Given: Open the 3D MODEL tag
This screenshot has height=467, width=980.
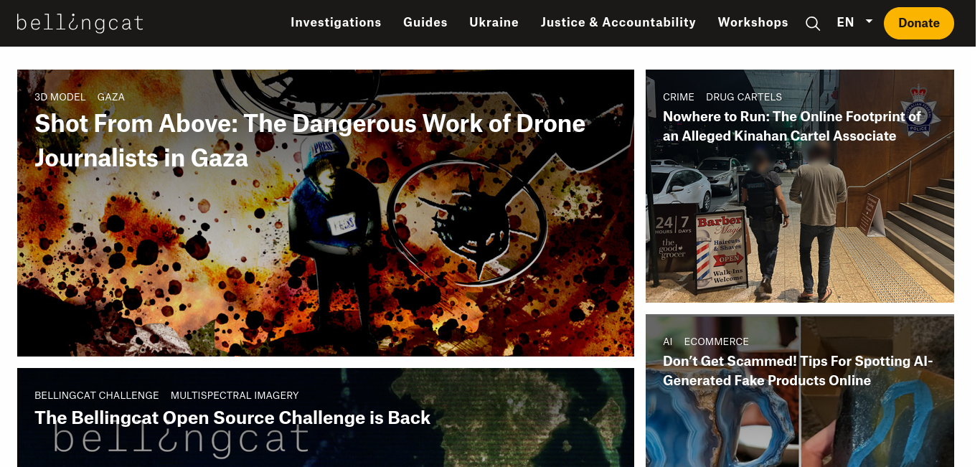Looking at the screenshot, I should pyautogui.click(x=60, y=97).
